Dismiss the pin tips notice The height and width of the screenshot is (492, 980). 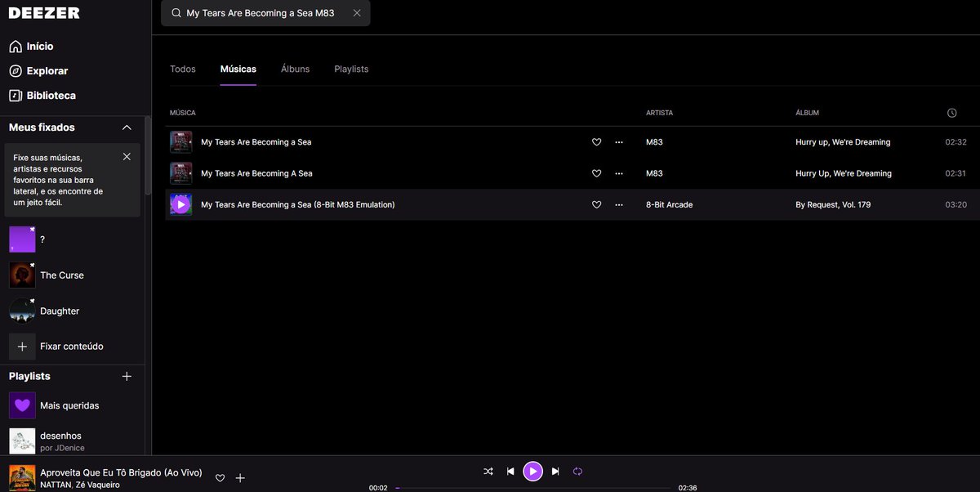pos(127,156)
